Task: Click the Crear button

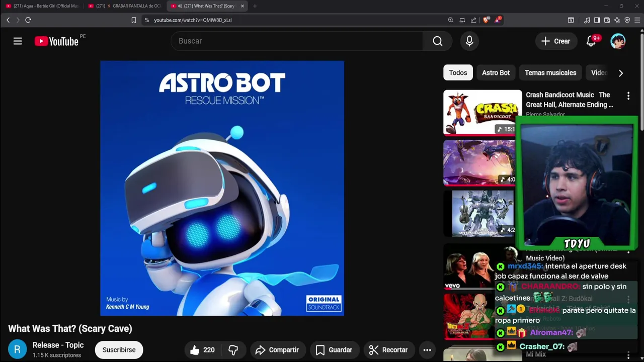Action: [x=555, y=41]
